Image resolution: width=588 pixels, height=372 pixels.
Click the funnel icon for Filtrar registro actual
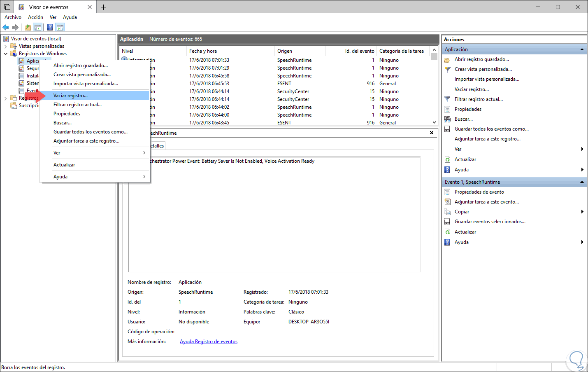coord(447,99)
